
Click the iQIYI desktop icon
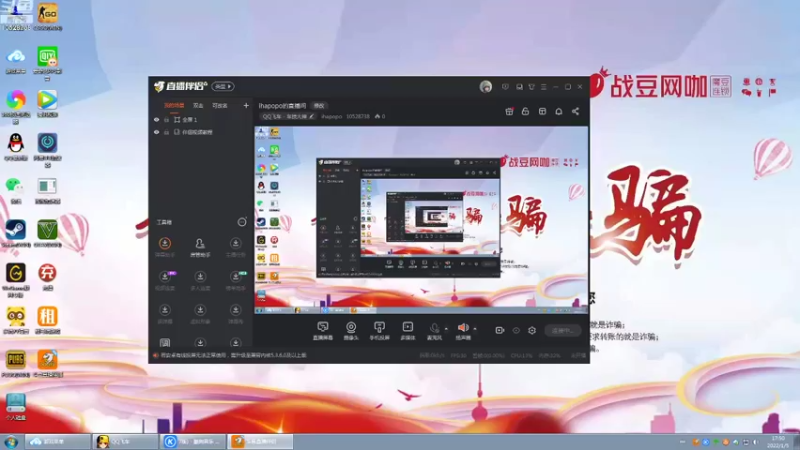(47, 62)
